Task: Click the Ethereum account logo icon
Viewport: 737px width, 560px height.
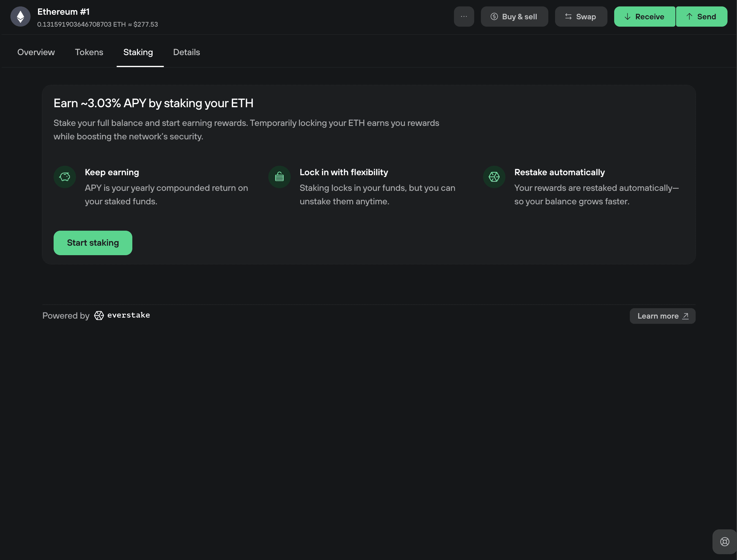Action: 20,17
